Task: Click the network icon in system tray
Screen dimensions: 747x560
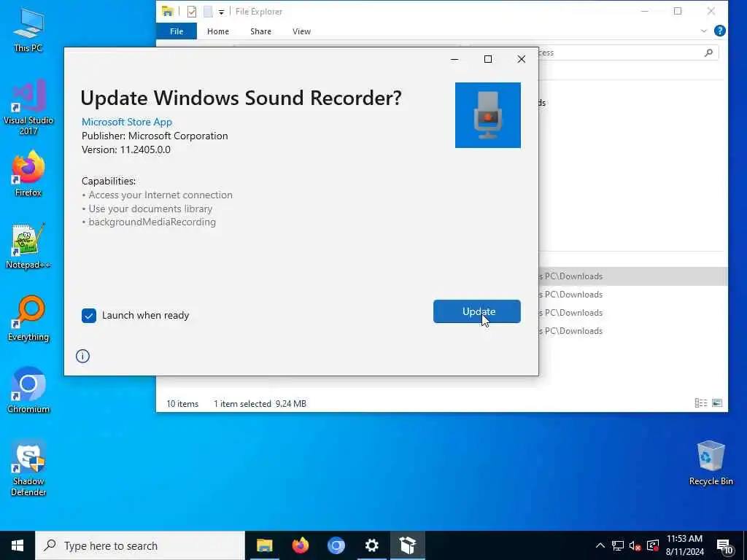Action: (618, 545)
